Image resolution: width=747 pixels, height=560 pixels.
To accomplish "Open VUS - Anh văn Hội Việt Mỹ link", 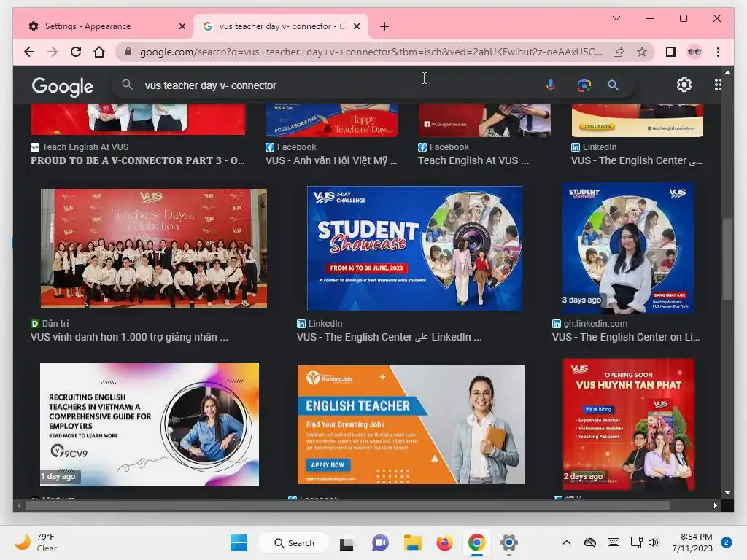I will (x=331, y=160).
